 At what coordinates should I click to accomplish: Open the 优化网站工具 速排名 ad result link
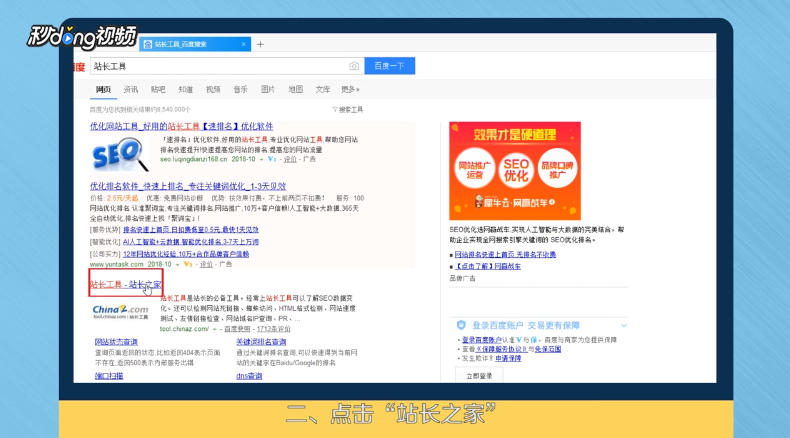coord(181,126)
